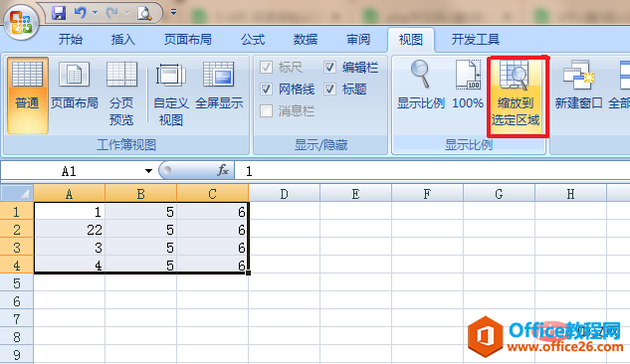Save workbook via quick access floppy icon
This screenshot has height=364, width=630.
click(x=59, y=13)
